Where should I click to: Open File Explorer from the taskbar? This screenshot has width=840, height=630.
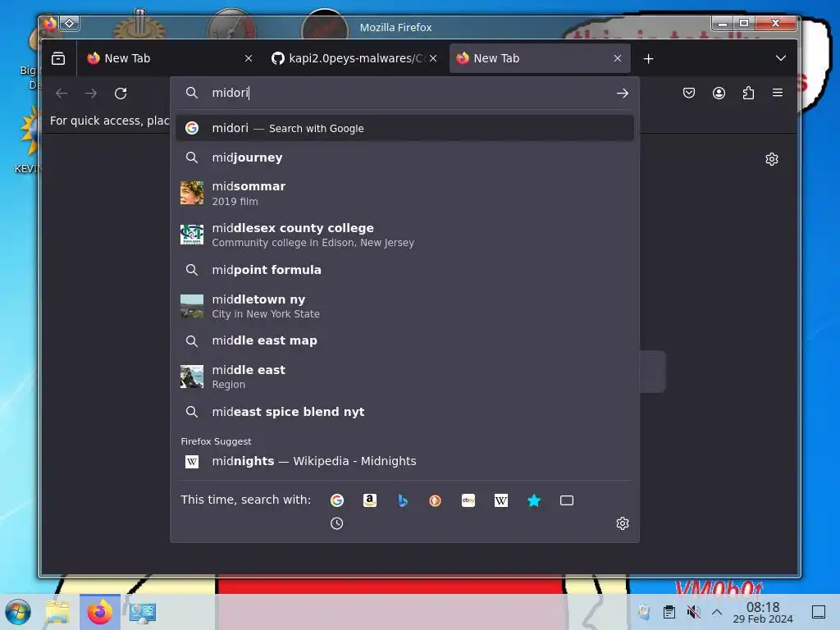pyautogui.click(x=57, y=612)
